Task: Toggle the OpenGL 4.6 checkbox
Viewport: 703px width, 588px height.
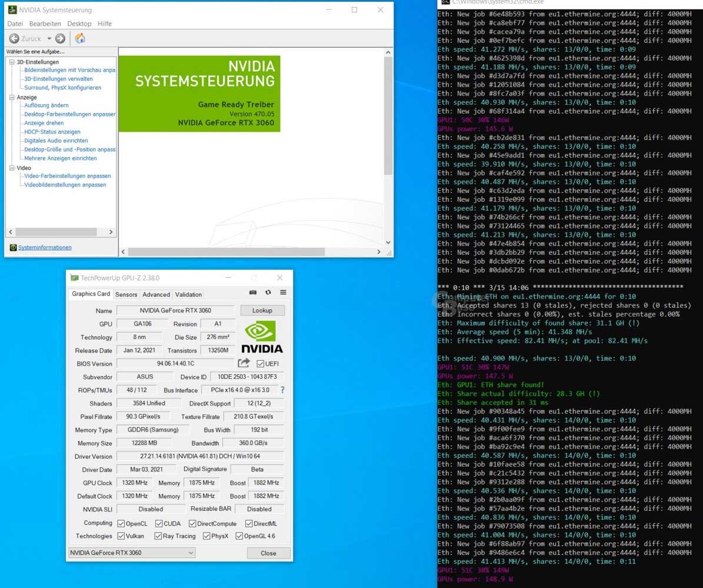Action: coord(239,536)
